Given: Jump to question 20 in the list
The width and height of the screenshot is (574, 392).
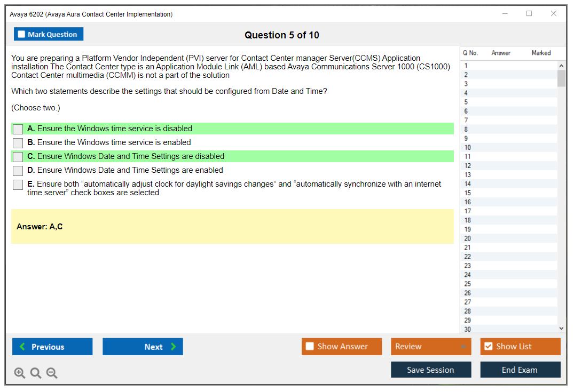Looking at the screenshot, I should click(x=468, y=238).
